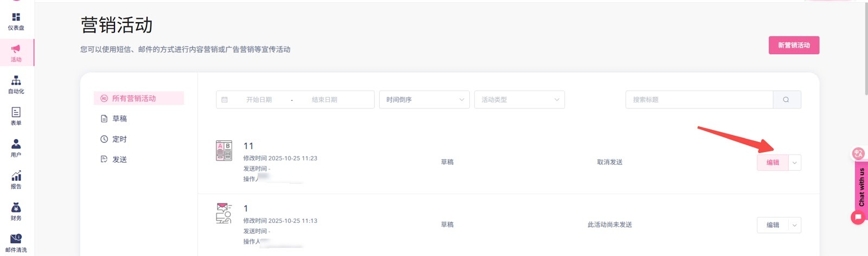Open the 活动类型 type dropdown
868x256 pixels.
[519, 100]
